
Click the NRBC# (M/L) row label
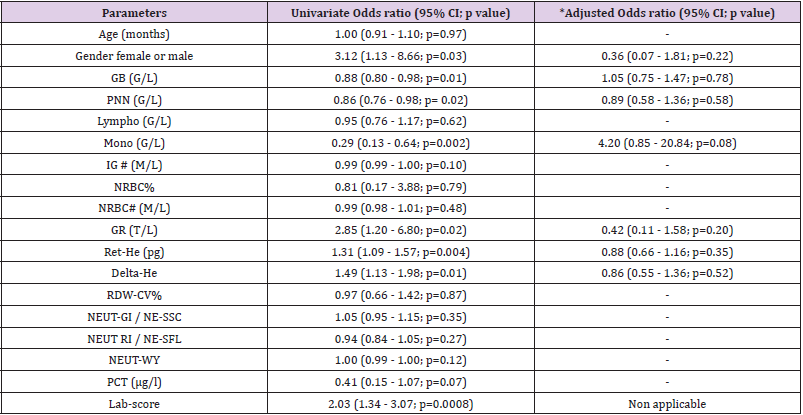(x=134, y=208)
